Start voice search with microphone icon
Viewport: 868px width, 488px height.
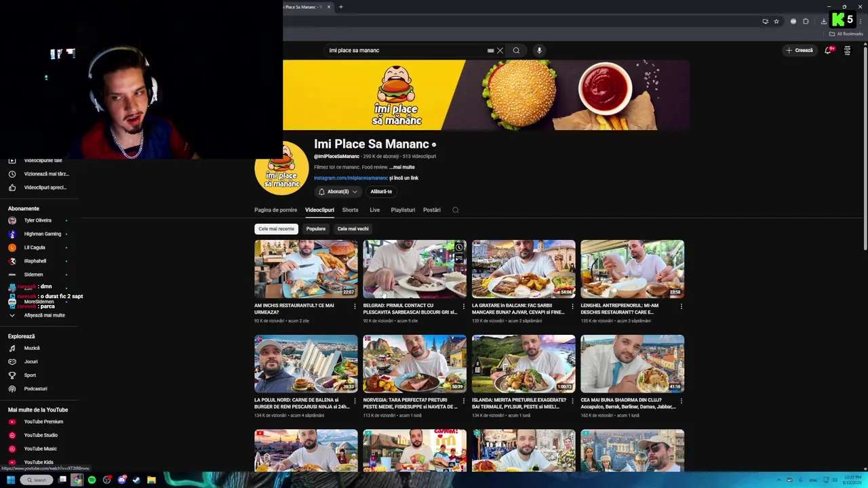[x=539, y=50]
